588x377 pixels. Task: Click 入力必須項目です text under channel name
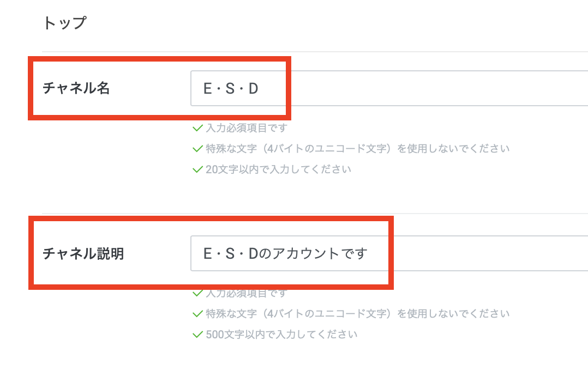pos(246,129)
